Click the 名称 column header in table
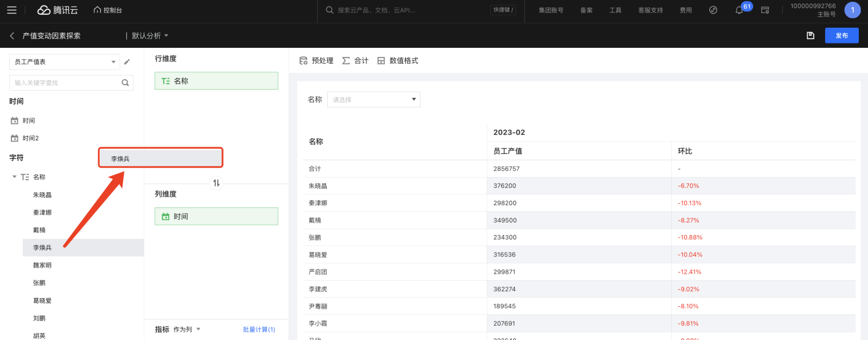The height and width of the screenshot is (340, 868). [316, 142]
